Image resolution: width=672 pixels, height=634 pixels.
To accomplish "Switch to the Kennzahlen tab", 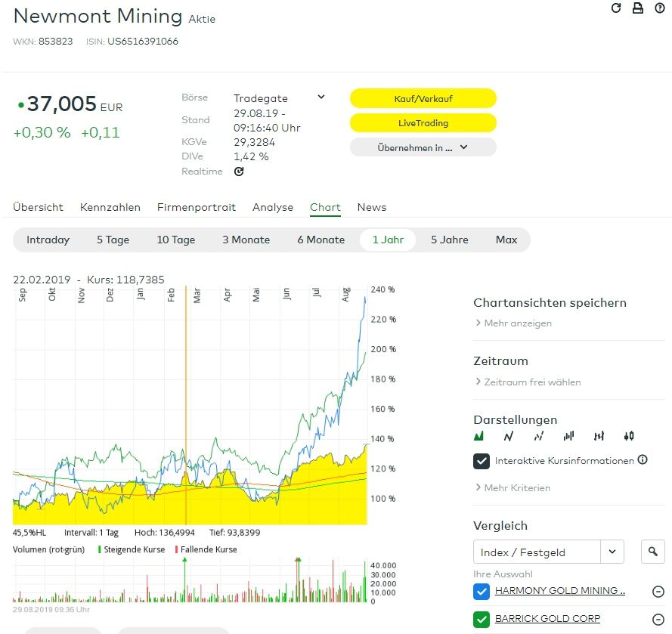I will (x=110, y=207).
